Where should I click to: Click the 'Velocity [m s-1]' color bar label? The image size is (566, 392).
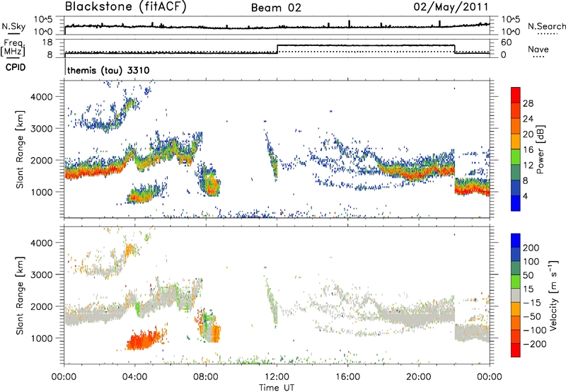[x=553, y=295]
